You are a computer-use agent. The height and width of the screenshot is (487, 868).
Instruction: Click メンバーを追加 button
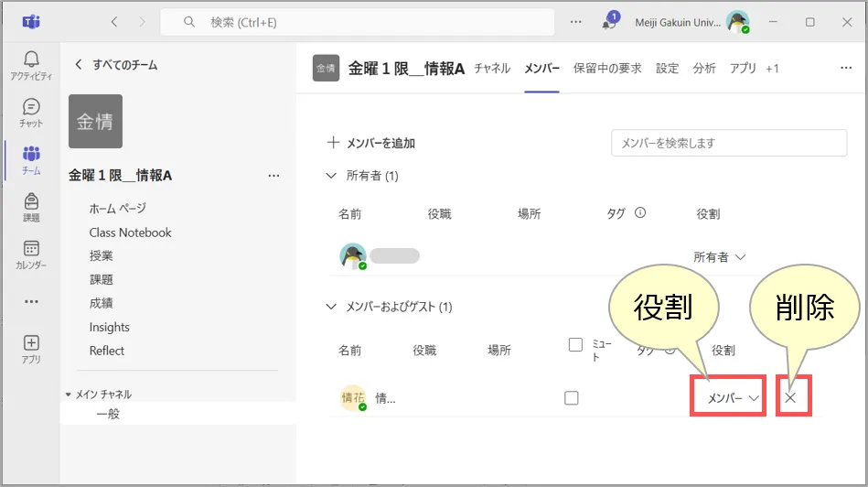(371, 143)
